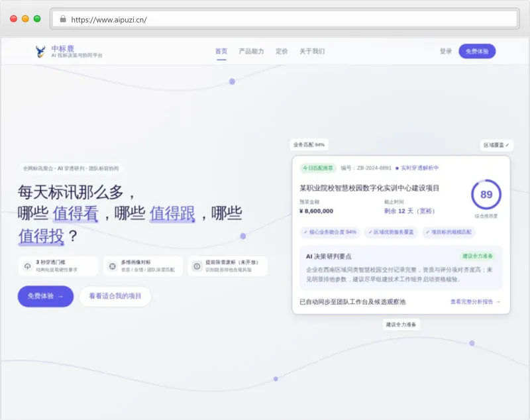Image resolution: width=530 pixels, height=420 pixels.
Task: Click the 89 score ring in the project card
Action: pos(486,194)
